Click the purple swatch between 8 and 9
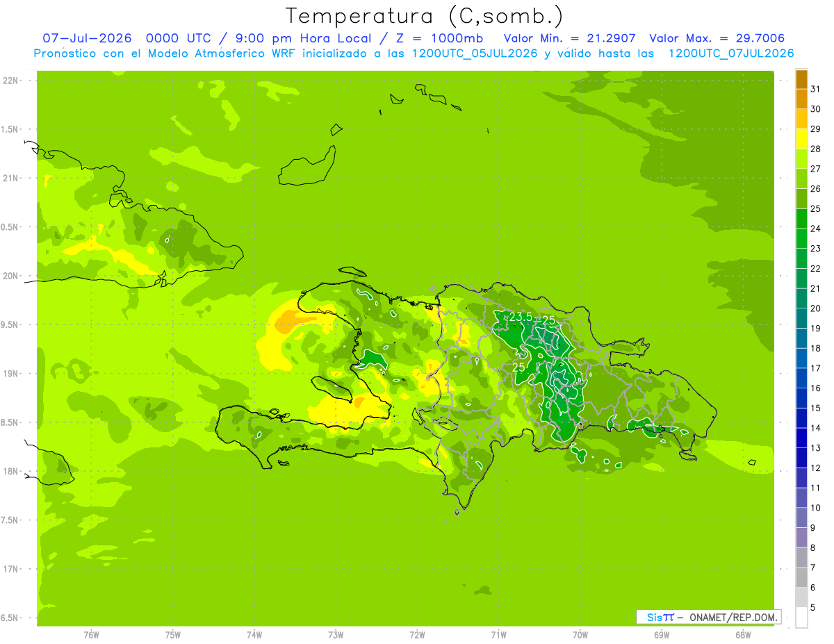Screen dimensions: 834x644 (801, 538)
